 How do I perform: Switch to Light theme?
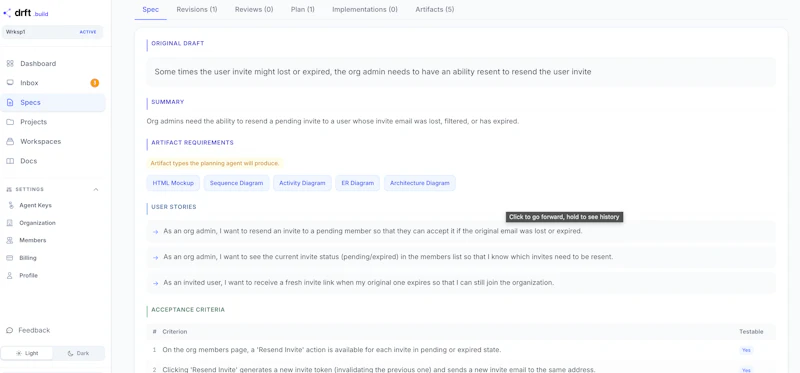[x=27, y=353]
